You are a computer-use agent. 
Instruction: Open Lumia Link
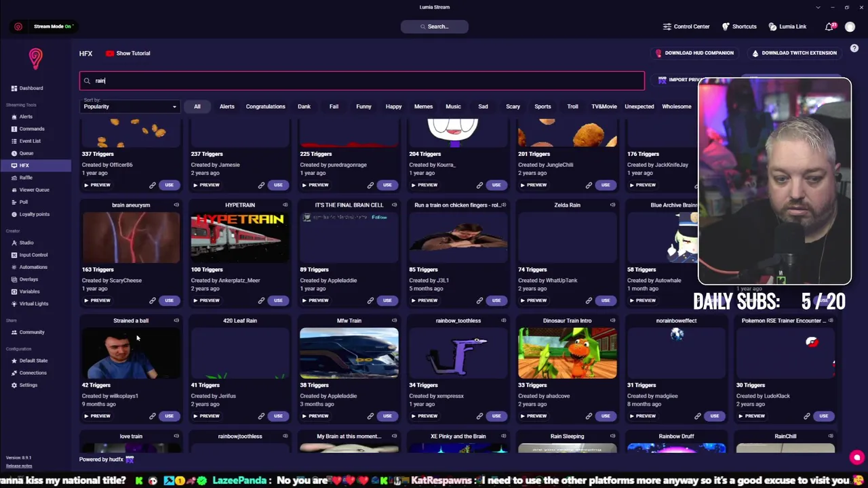point(787,26)
